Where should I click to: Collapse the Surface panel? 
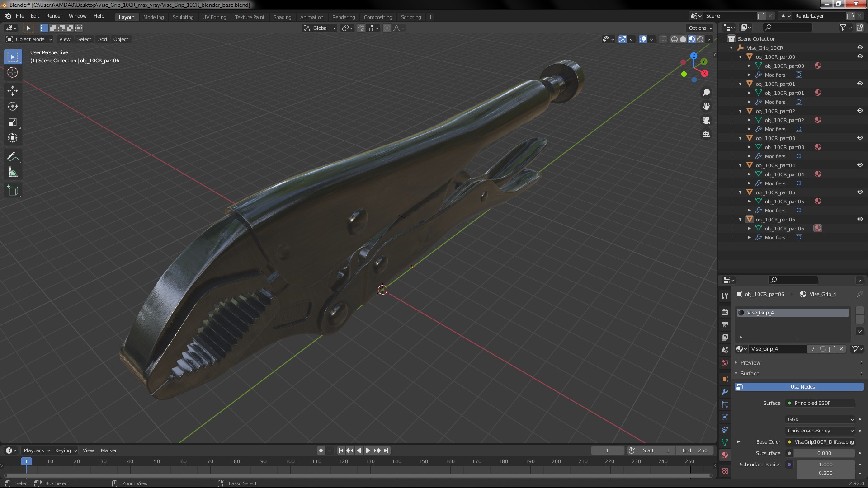tap(750, 374)
